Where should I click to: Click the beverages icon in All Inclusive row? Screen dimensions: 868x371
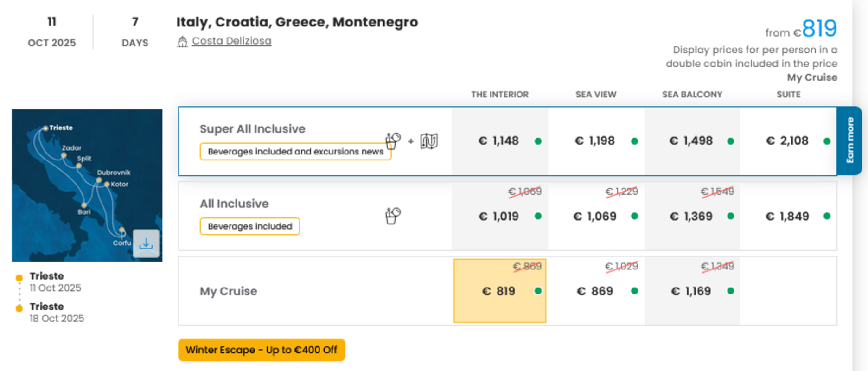393,216
